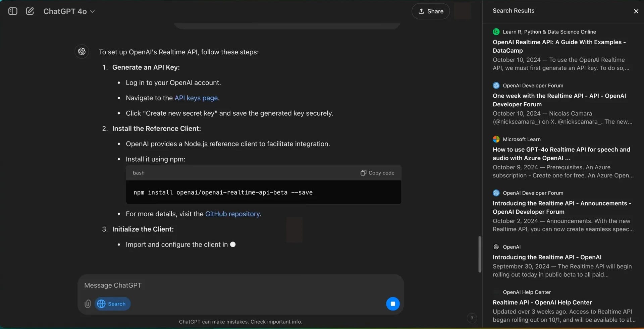Attach a file using the paperclip icon
The width and height of the screenshot is (644, 329).
pyautogui.click(x=88, y=304)
